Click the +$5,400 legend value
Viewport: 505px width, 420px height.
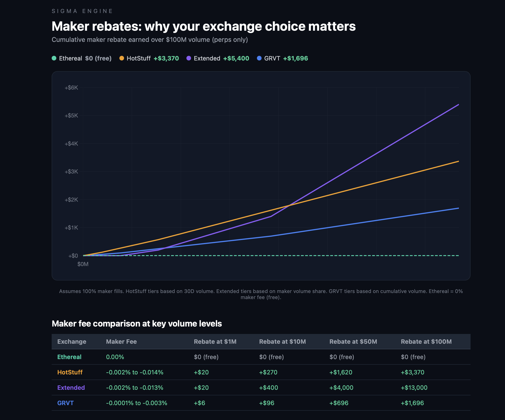point(236,58)
